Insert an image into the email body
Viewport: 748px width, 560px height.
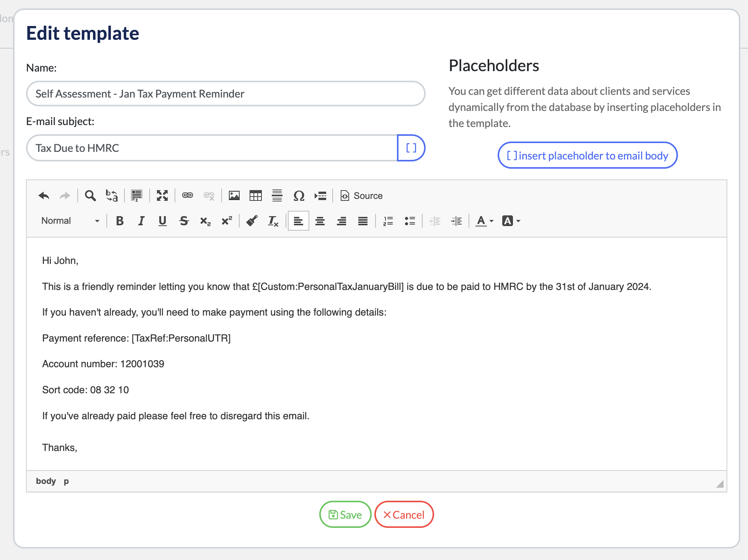coord(234,196)
